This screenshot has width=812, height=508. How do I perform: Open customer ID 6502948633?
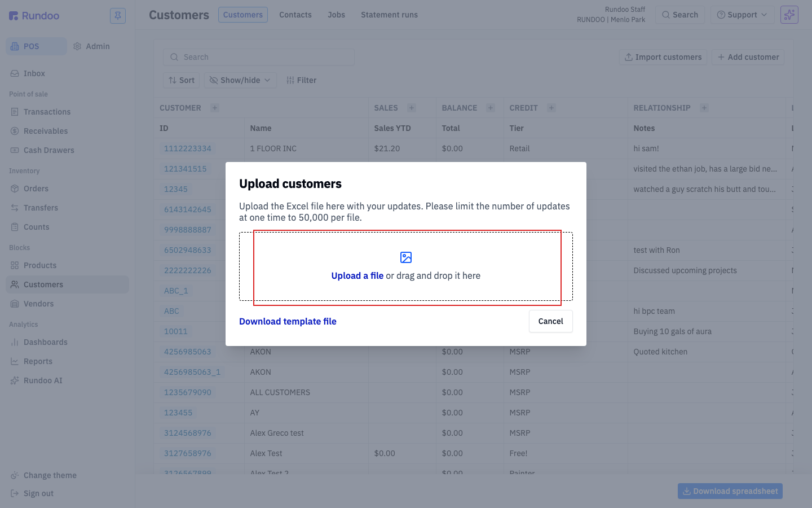(x=188, y=250)
